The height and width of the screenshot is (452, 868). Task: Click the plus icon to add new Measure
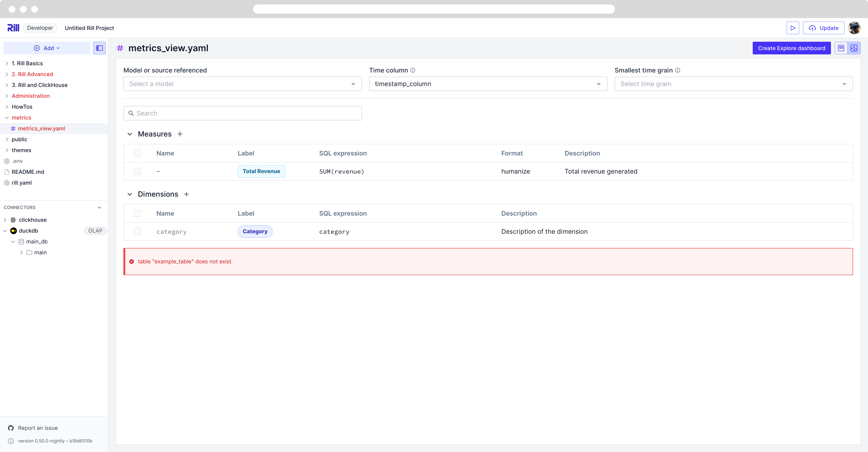point(180,134)
